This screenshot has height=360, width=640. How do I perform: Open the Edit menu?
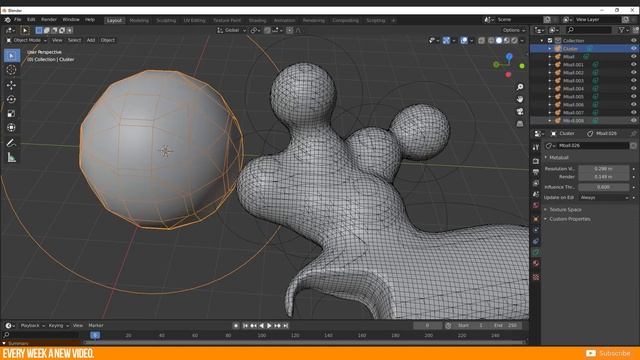coord(31,20)
